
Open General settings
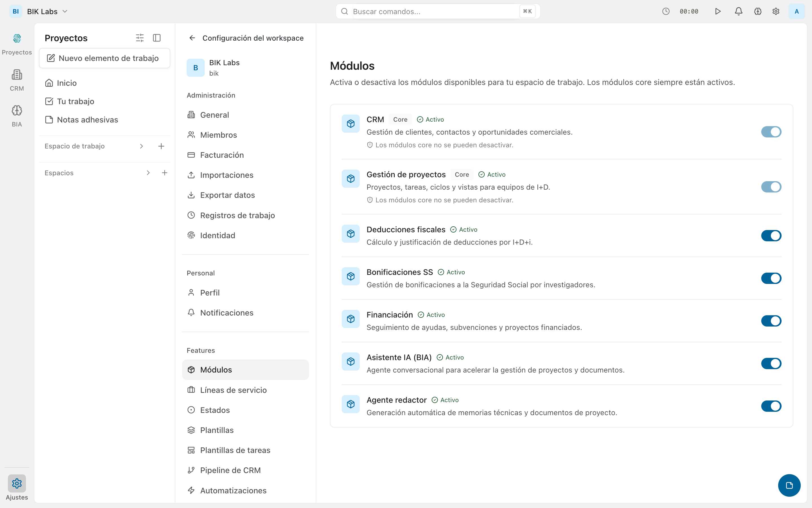[245, 115]
